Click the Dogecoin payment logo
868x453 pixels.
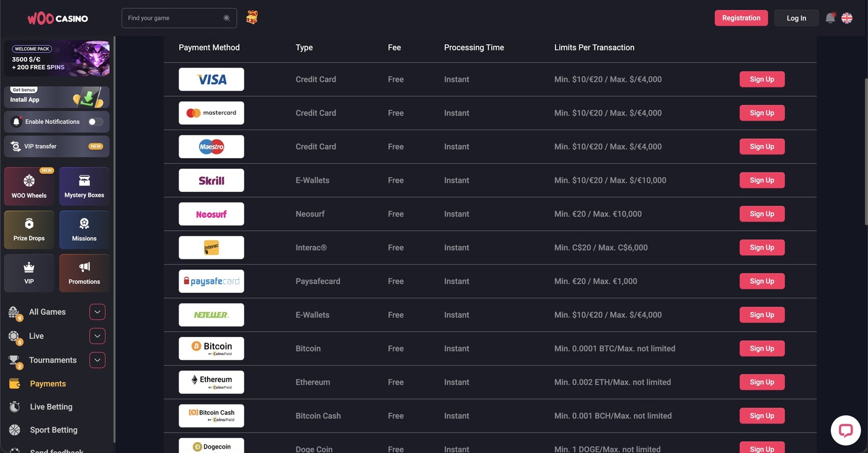coord(211,446)
